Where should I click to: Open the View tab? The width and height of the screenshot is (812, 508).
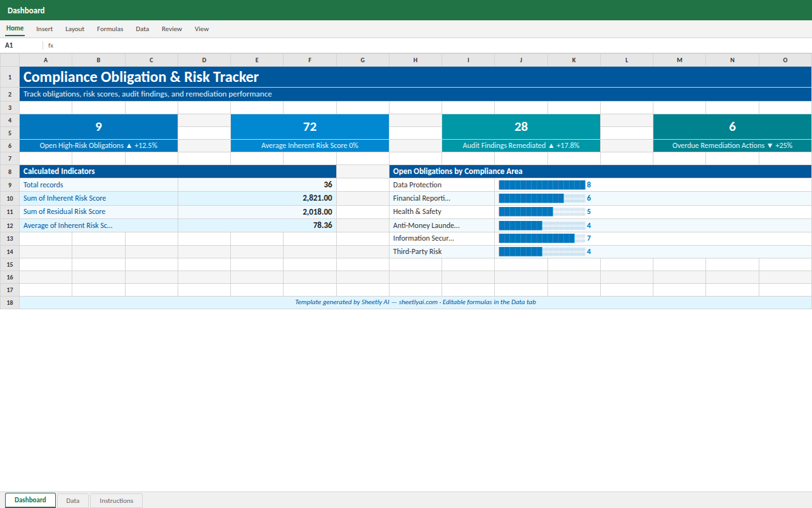tap(202, 29)
